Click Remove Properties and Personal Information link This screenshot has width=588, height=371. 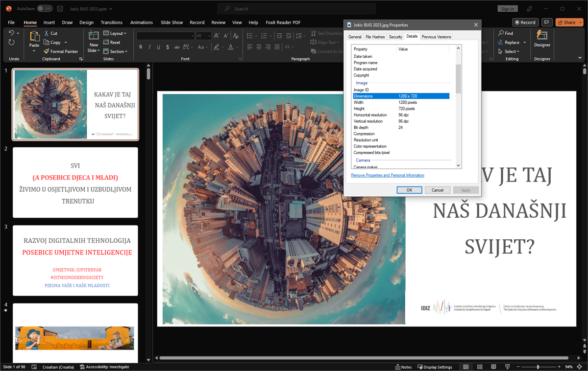pyautogui.click(x=388, y=175)
